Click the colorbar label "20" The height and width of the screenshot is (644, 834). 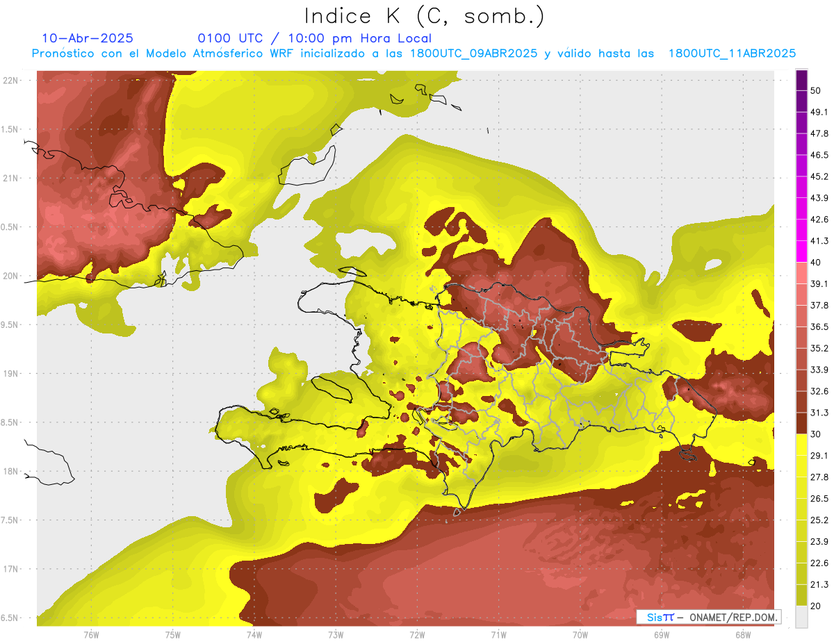coord(815,606)
